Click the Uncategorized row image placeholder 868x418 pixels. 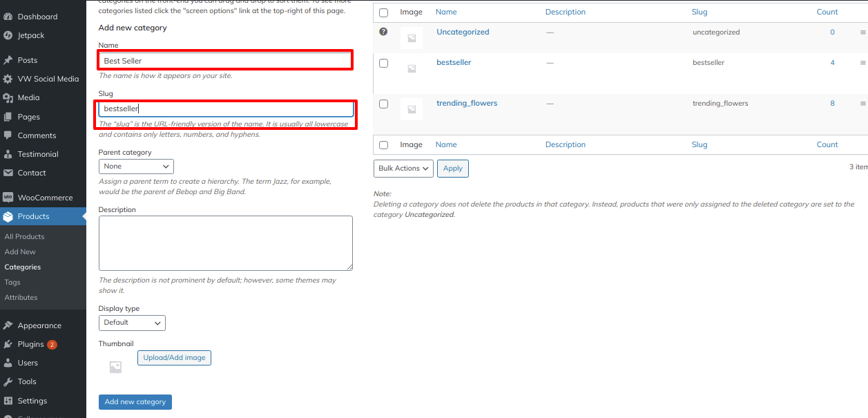click(412, 38)
